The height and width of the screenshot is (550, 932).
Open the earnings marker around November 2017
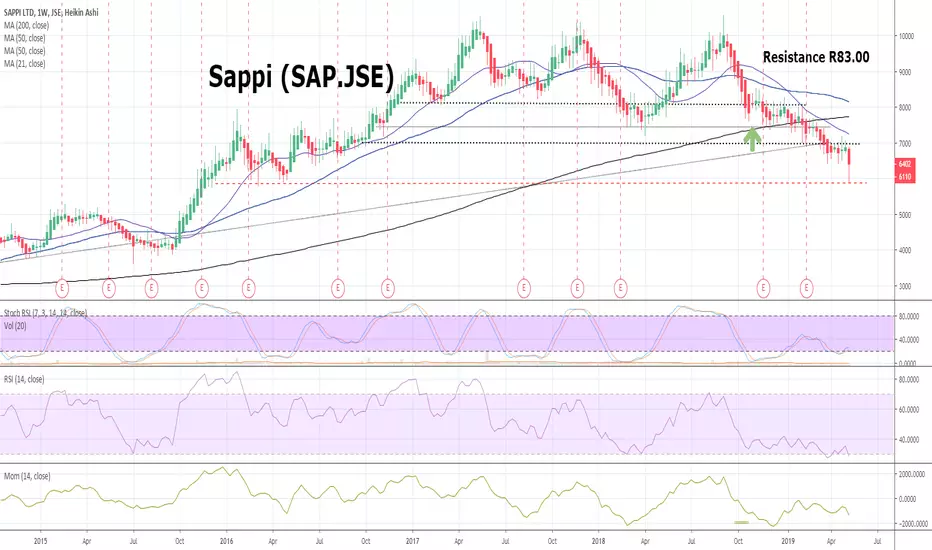tap(577, 289)
